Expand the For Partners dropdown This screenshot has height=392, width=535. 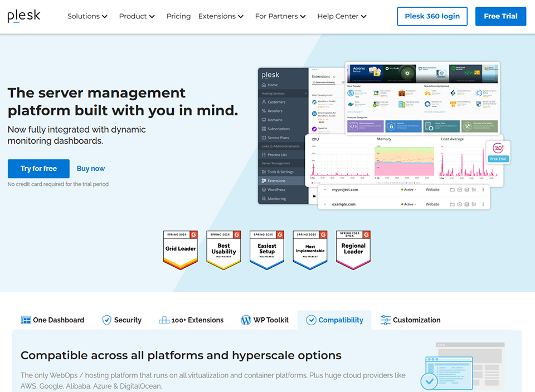pyautogui.click(x=280, y=16)
